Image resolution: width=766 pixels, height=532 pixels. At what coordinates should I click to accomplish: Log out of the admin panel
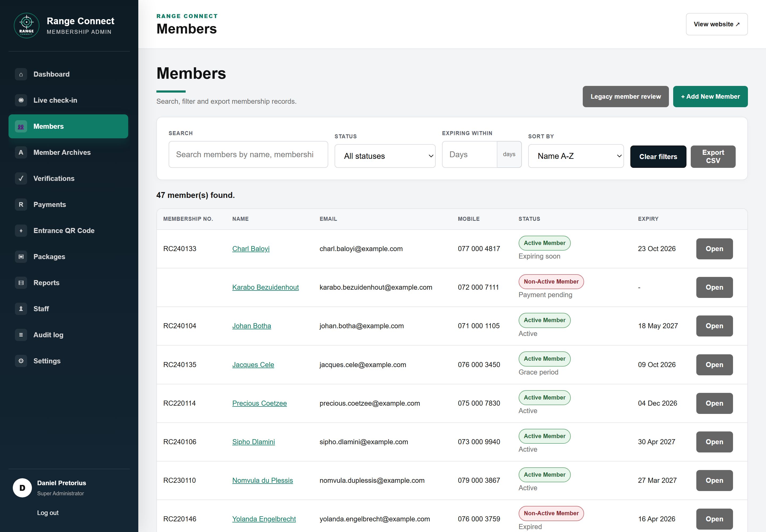(x=48, y=513)
